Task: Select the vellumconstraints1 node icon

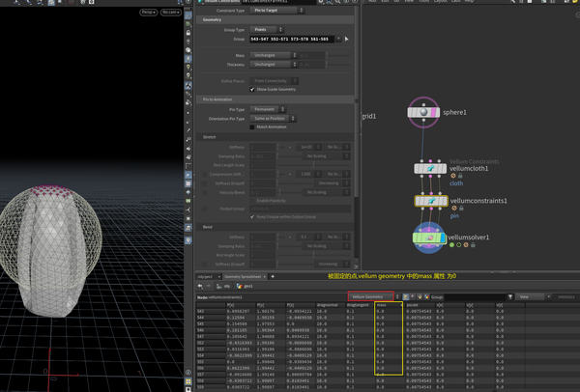Action: click(x=429, y=202)
